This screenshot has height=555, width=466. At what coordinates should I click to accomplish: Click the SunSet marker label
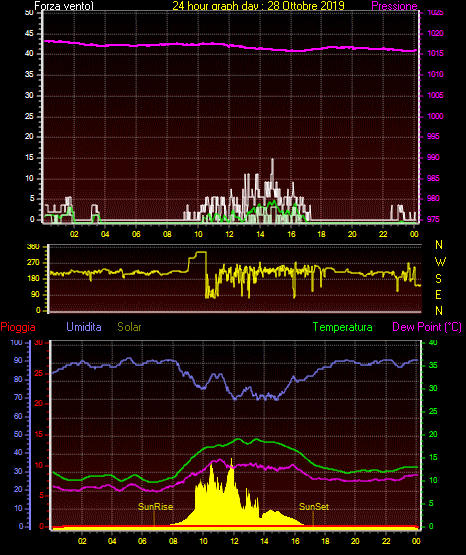[x=314, y=507]
